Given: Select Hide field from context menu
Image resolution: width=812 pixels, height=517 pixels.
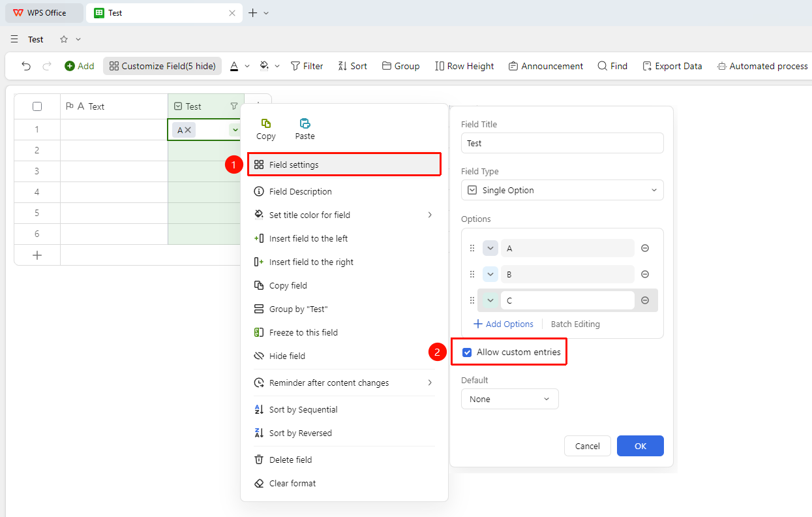Looking at the screenshot, I should (x=344, y=356).
